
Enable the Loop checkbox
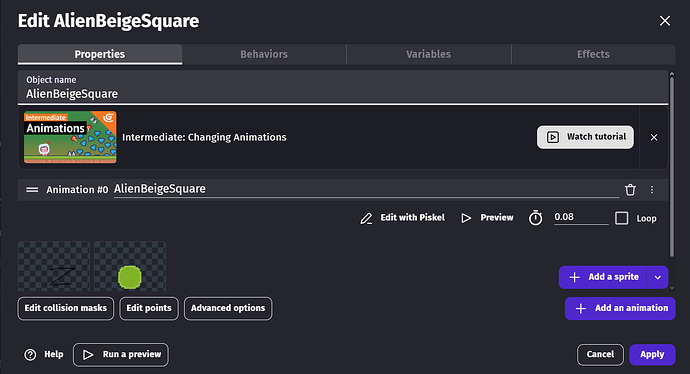coord(622,218)
